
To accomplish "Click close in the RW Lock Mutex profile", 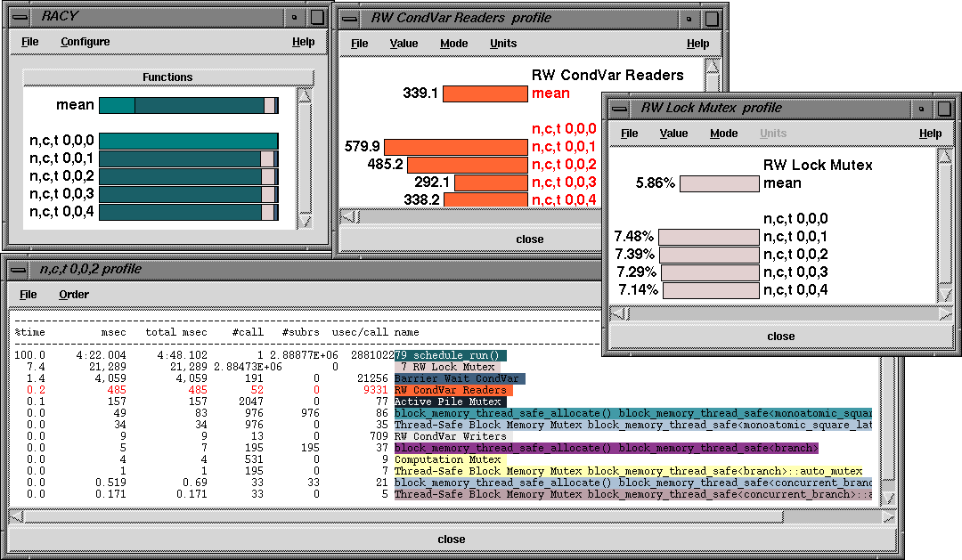I will tap(780, 337).
